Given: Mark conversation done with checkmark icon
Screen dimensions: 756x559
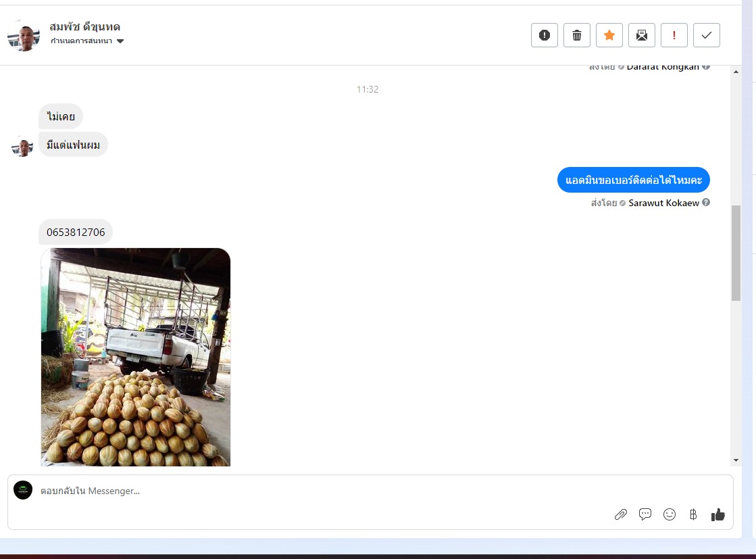Looking at the screenshot, I should coord(706,35).
